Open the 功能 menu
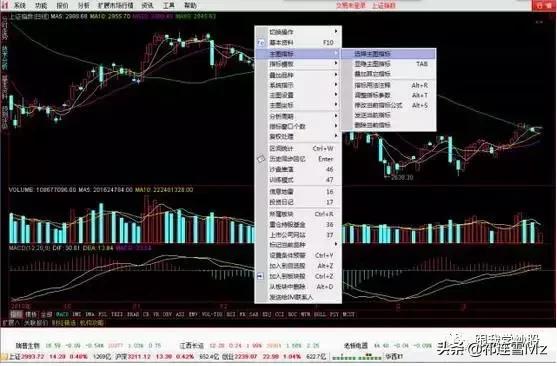This screenshot has height=366, width=557. pos(41,5)
